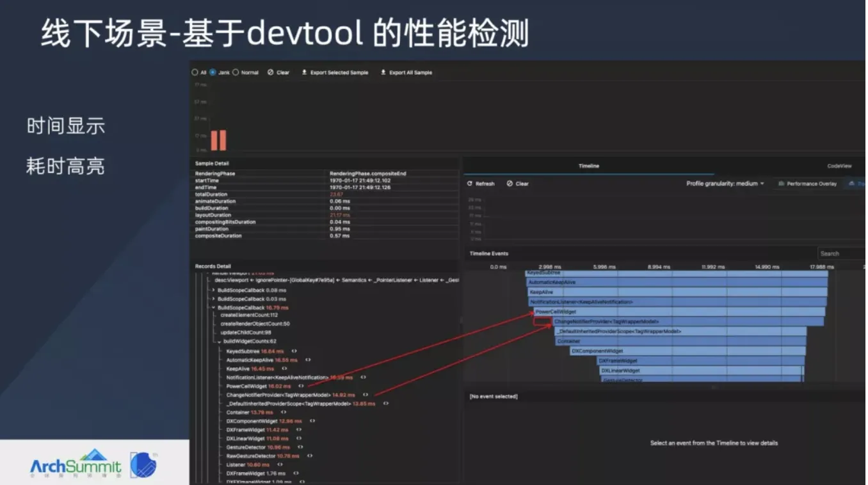This screenshot has width=868, height=485.
Task: Select DXLinearWidget bar in timeline flame chart
Action: (x=701, y=370)
